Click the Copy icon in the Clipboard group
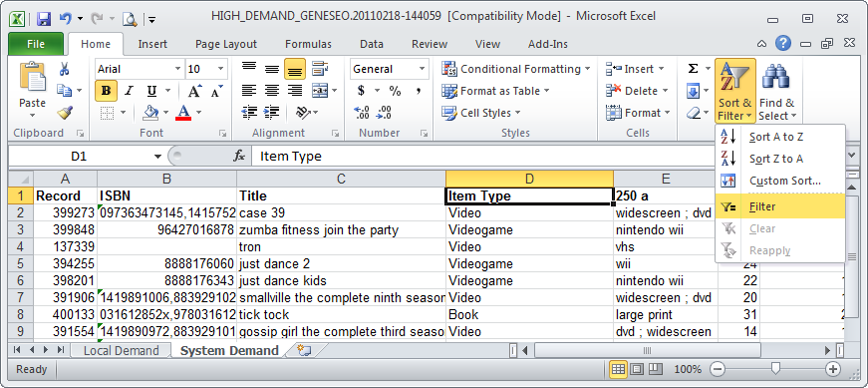Screen dimensions: 868x388 [x=65, y=91]
